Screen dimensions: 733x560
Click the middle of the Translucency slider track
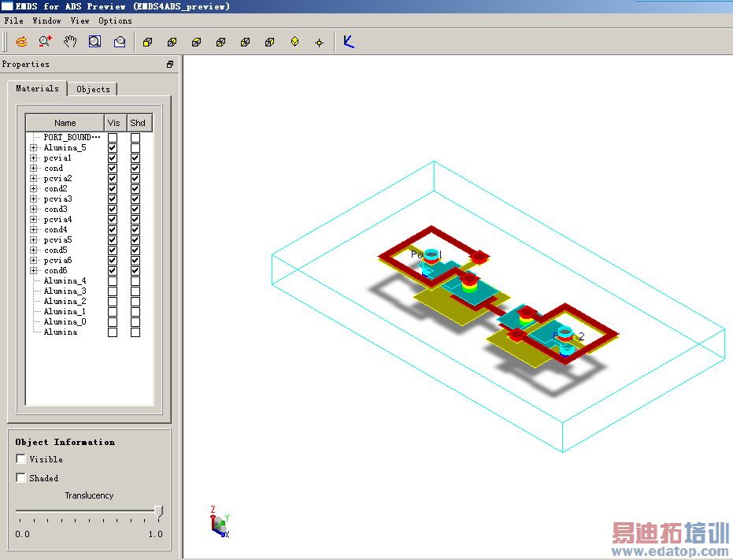pos(89,511)
